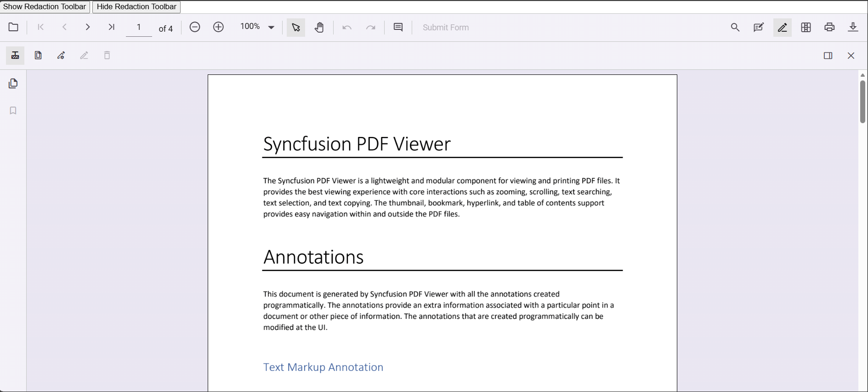The height and width of the screenshot is (392, 868).
Task: Click the vertical scrollbar thumb
Action: [862, 102]
